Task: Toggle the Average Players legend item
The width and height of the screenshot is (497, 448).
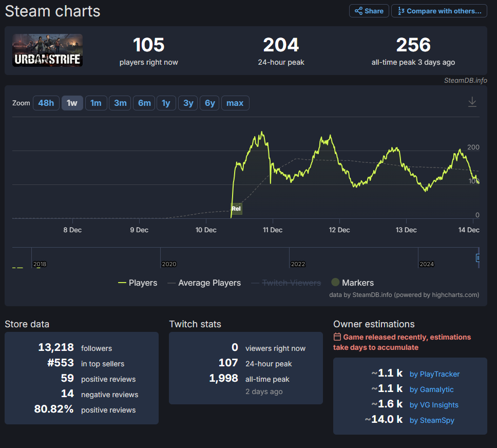Action: click(x=204, y=283)
